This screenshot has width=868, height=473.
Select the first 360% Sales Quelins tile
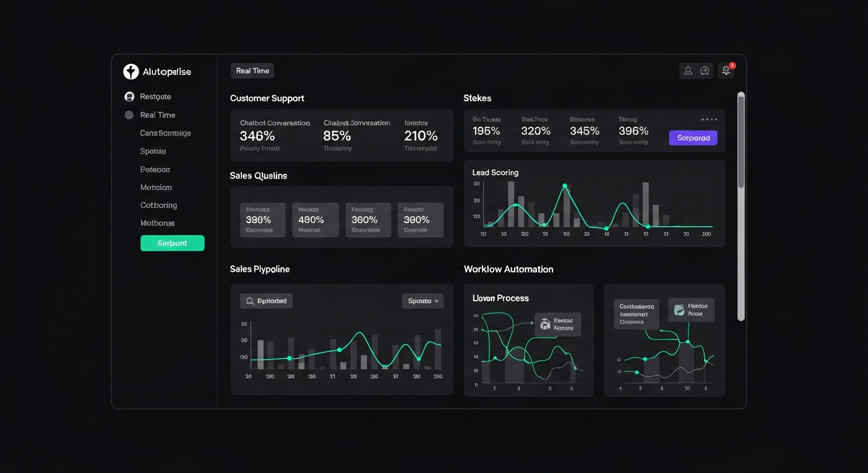coord(368,220)
